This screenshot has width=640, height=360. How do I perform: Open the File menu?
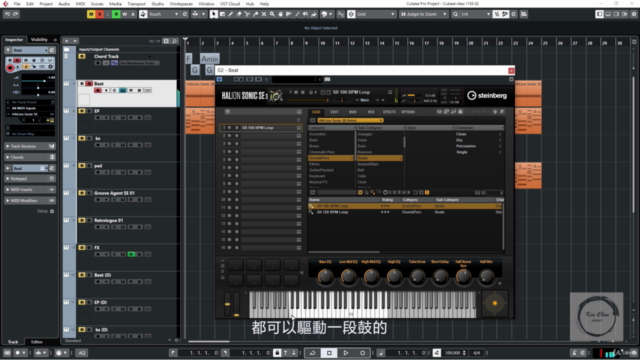point(17,4)
